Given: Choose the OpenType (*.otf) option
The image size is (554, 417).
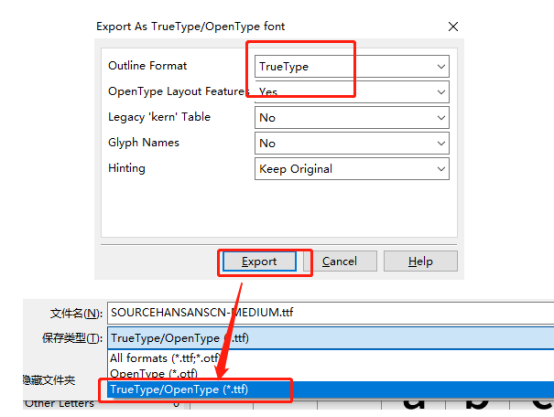Looking at the screenshot, I should 154,373.
